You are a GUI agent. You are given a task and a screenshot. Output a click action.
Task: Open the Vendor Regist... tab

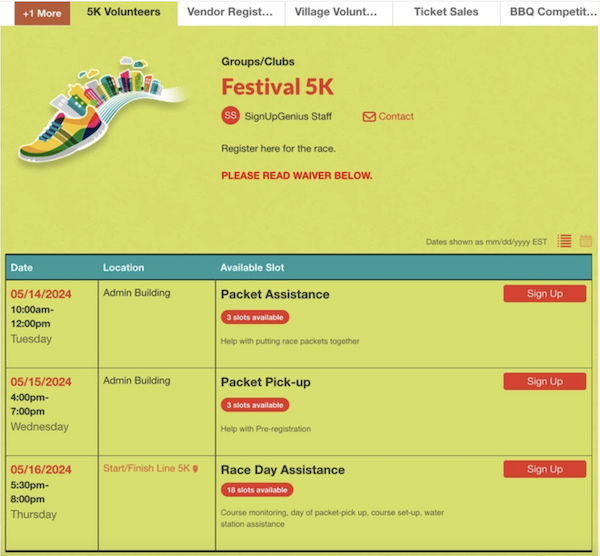230,12
